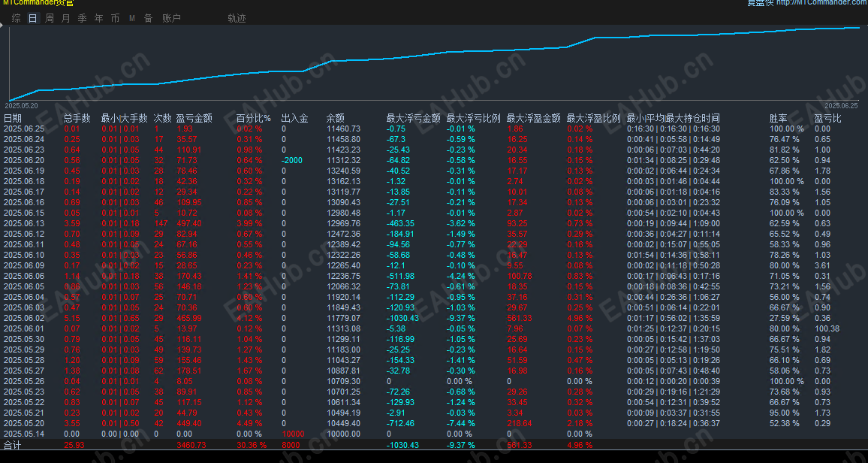This screenshot has height=463, width=868.
Task: Click chart start date label 2025.05.20
Action: (x=22, y=105)
